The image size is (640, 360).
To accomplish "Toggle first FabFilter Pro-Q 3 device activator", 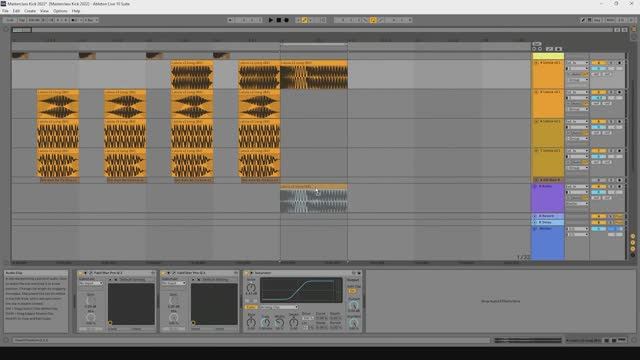I will click(x=80, y=273).
